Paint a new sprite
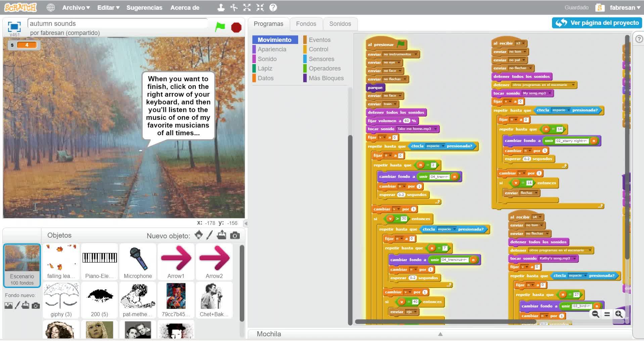 (x=210, y=235)
